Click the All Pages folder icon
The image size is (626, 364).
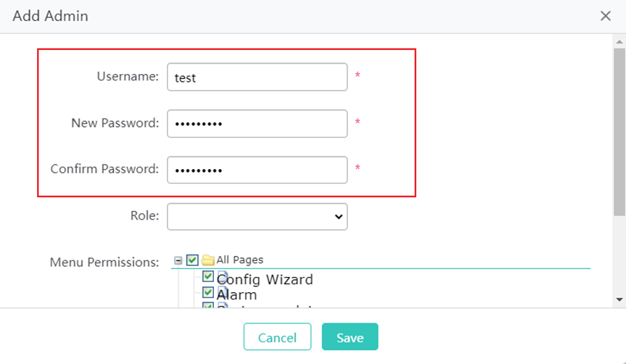point(208,260)
